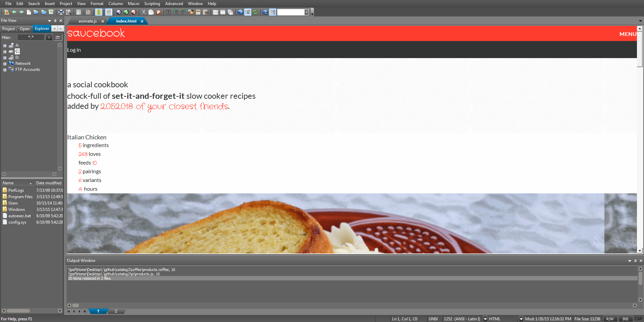Launch UltraCompare via the blue UC icon
Screen dimensions: 644x322
(119, 12)
